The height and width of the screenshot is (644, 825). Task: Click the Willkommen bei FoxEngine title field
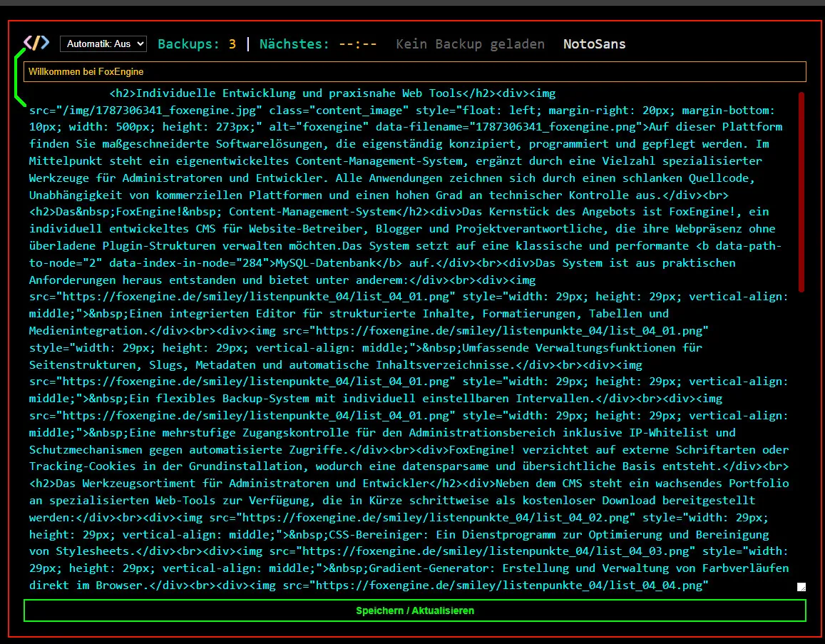pyautogui.click(x=414, y=71)
